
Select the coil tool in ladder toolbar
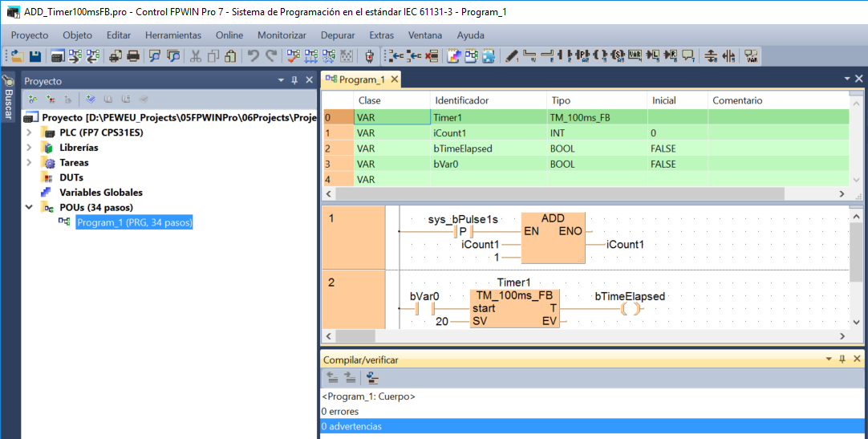pos(599,56)
